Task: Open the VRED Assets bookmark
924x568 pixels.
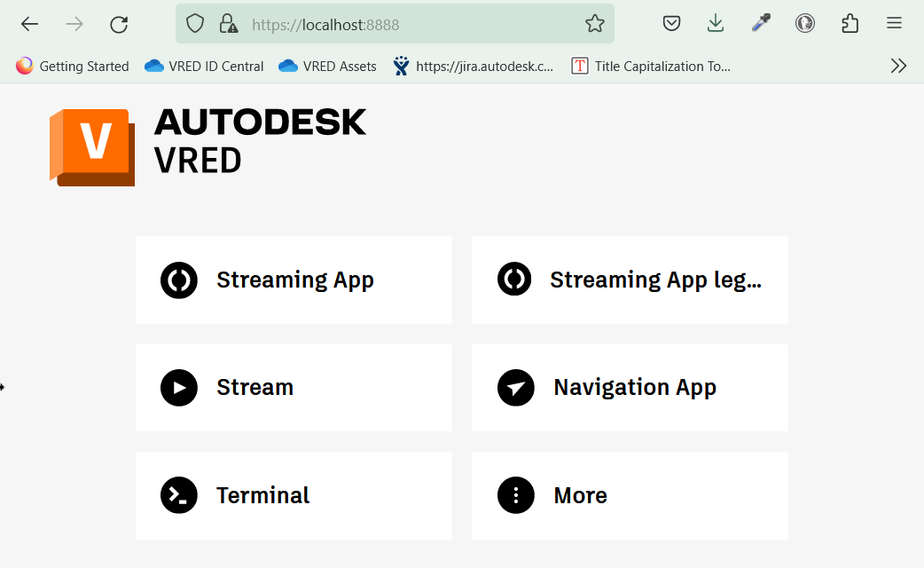Action: click(327, 66)
